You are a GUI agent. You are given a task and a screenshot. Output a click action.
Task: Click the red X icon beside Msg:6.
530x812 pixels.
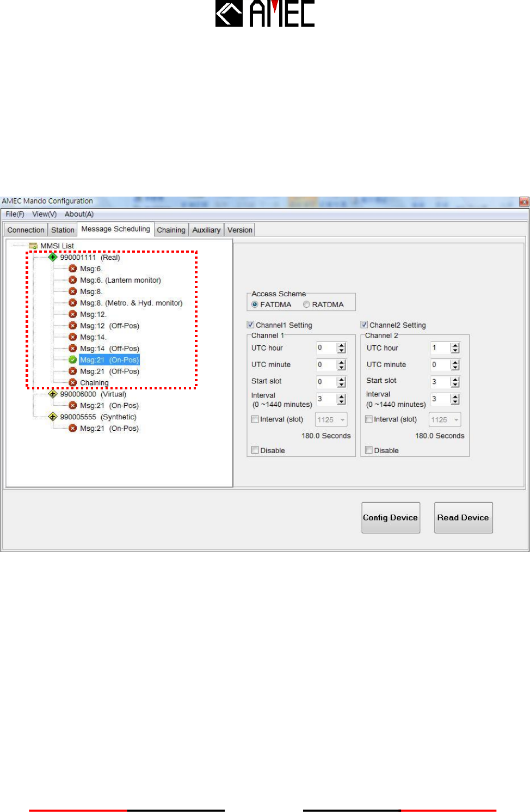coord(72,268)
